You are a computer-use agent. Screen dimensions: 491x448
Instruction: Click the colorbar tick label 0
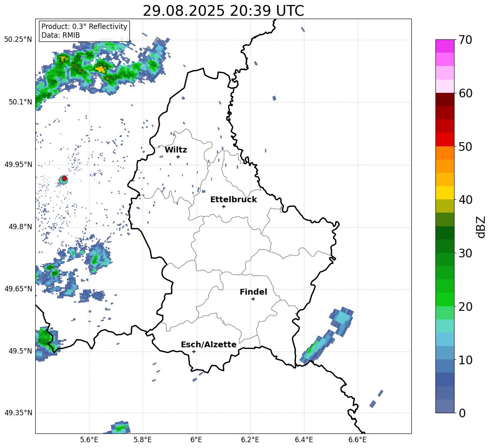(462, 413)
